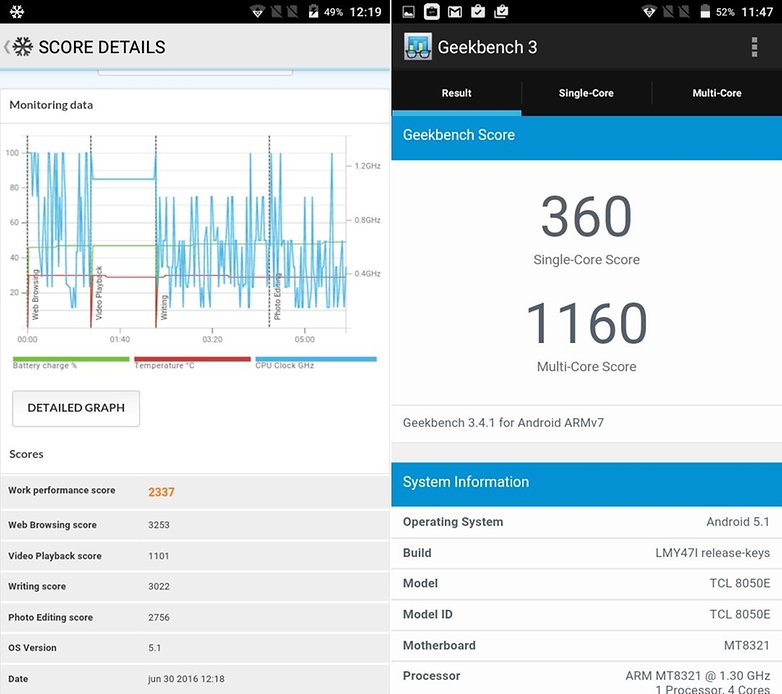Switch to the Multi-Core tab
This screenshot has height=694, width=782.
[717, 93]
